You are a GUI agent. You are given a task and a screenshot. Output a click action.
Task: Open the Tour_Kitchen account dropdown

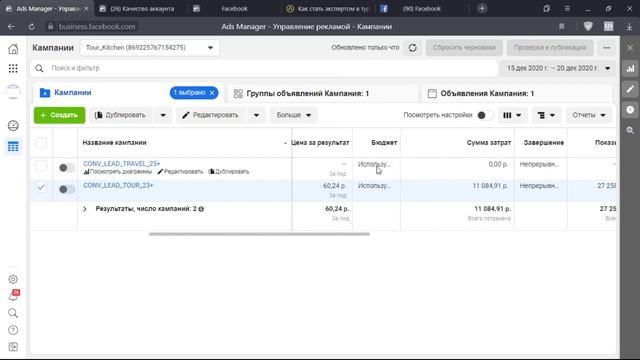click(x=149, y=48)
